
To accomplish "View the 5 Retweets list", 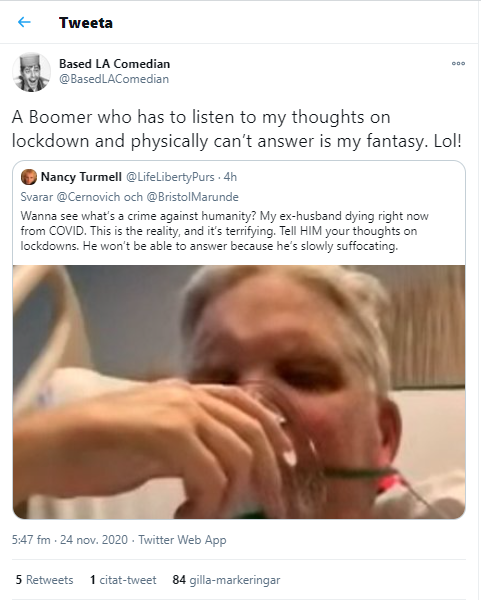I will pos(44,580).
